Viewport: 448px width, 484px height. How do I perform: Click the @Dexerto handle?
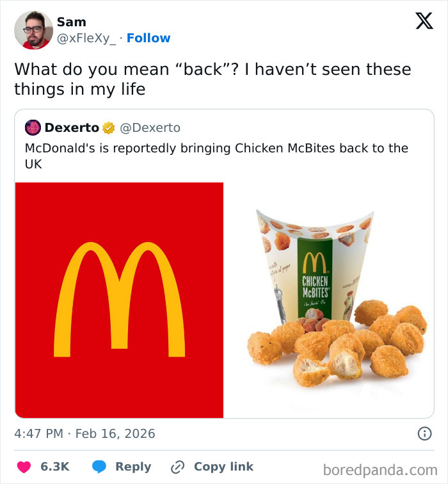(x=150, y=128)
